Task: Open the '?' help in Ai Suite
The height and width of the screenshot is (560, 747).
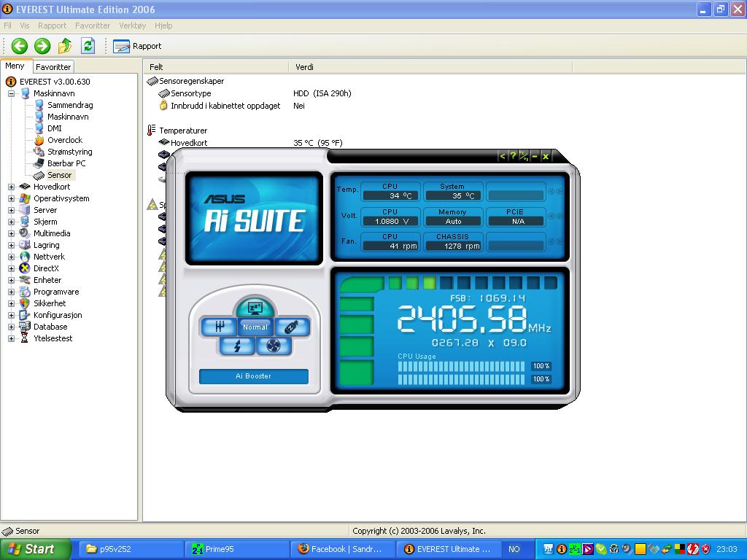Action: pos(513,156)
